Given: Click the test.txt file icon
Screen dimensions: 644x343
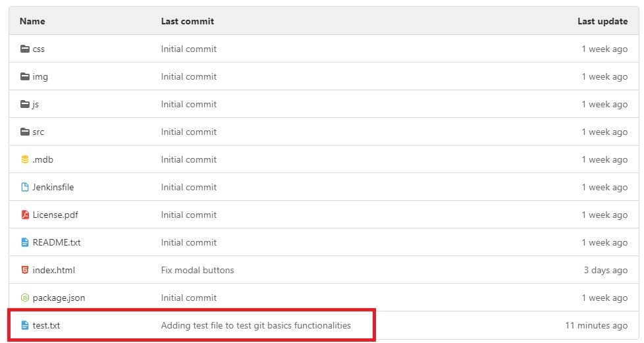Looking at the screenshot, I should click(25, 325).
